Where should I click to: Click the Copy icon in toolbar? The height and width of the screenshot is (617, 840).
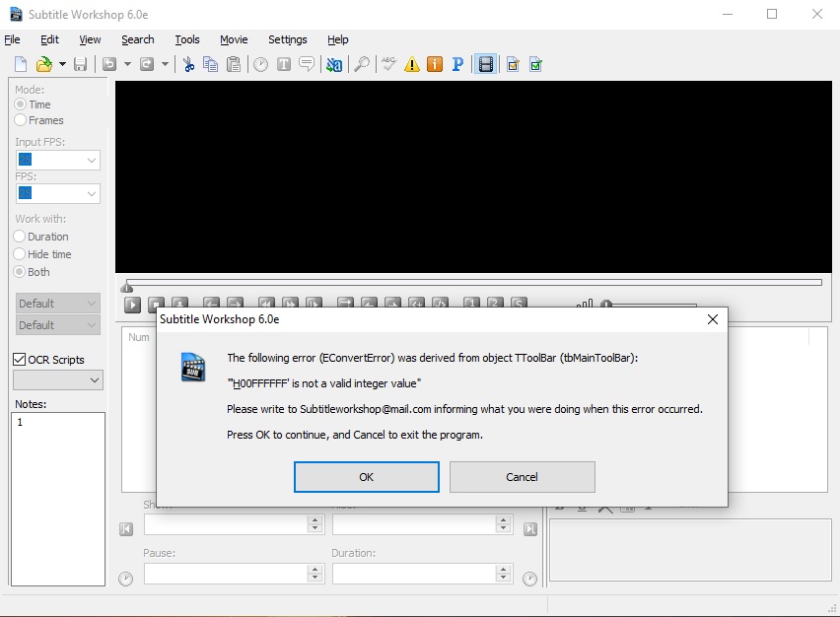point(211,65)
